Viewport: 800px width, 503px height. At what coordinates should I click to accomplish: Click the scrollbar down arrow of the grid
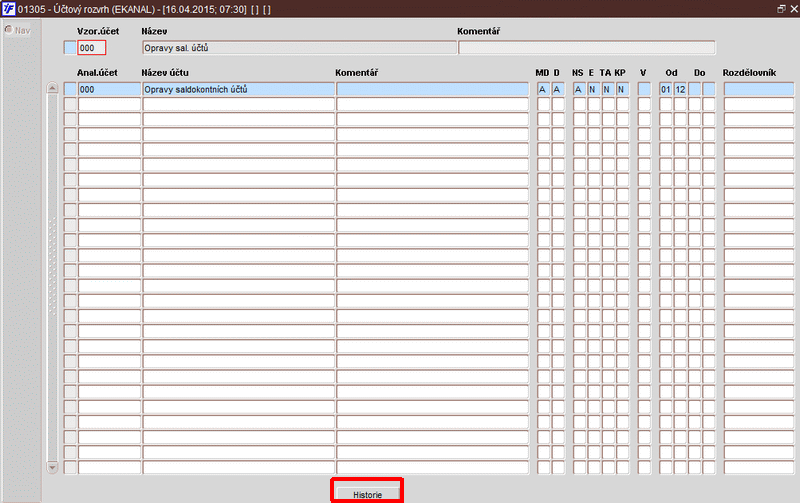[x=52, y=466]
